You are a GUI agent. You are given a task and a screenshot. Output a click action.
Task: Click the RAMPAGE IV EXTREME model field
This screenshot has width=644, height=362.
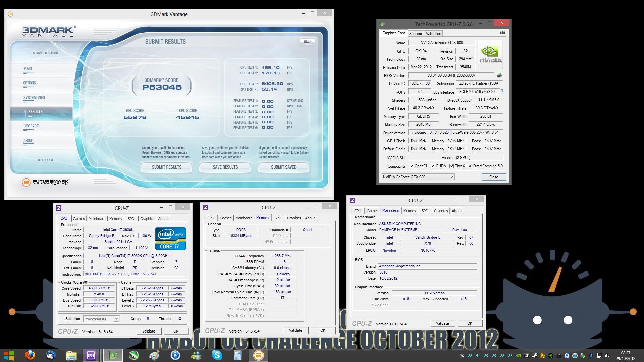(x=409, y=230)
